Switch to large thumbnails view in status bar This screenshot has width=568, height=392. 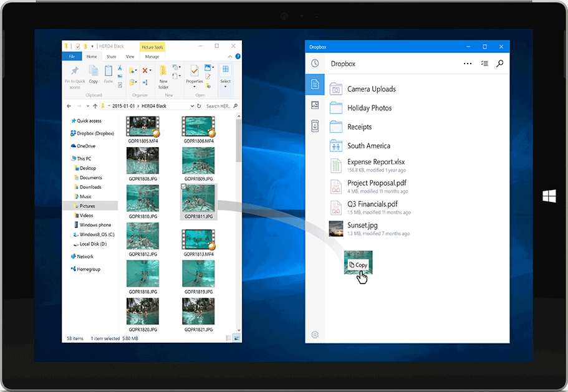[x=236, y=338]
